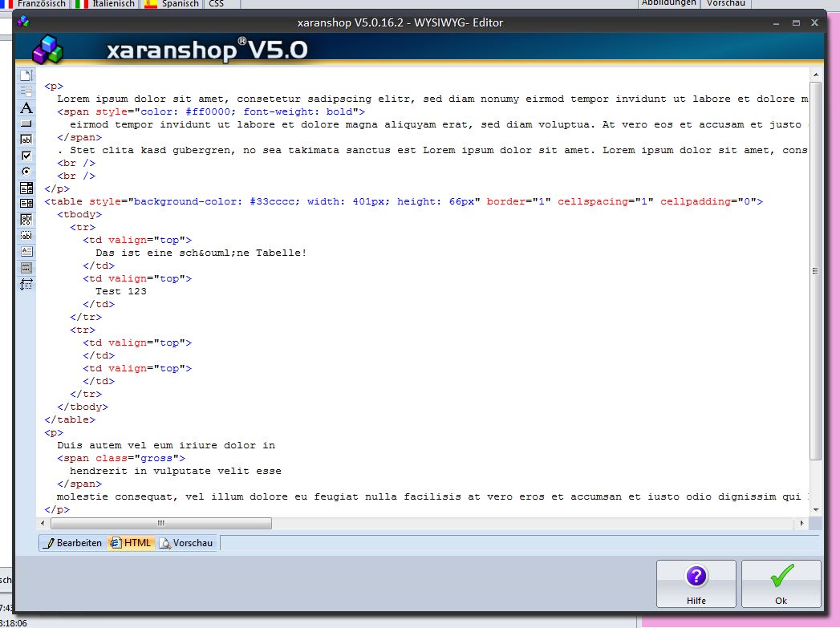Open the Vorschau tab in background window
Screen dimensions: 840x628
pos(726,3)
